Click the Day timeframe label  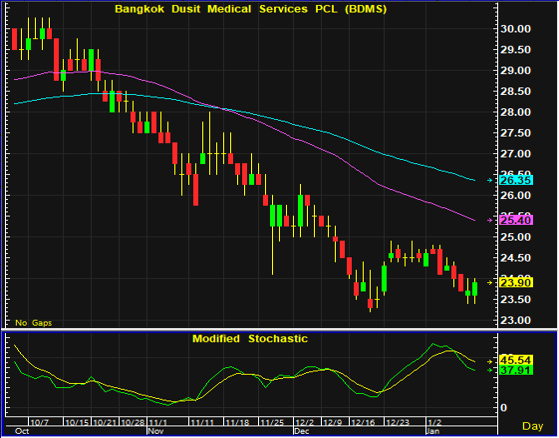pos(533,426)
